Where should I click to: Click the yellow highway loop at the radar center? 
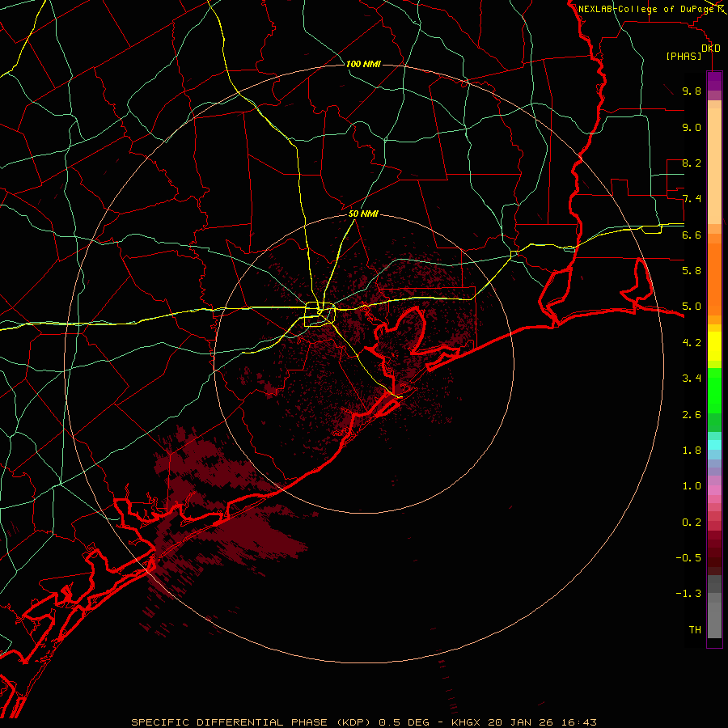(x=320, y=315)
